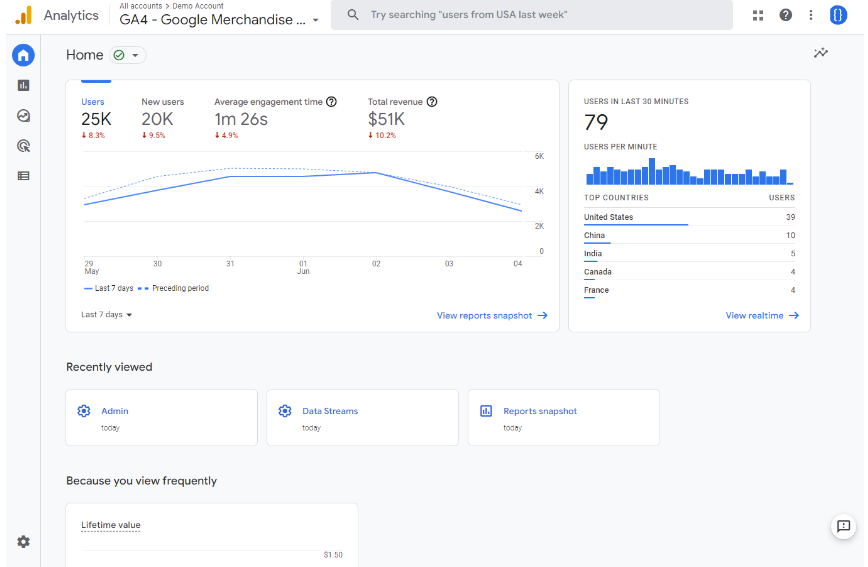Click the Because you view frequently heading
868x567 pixels.
click(x=141, y=481)
